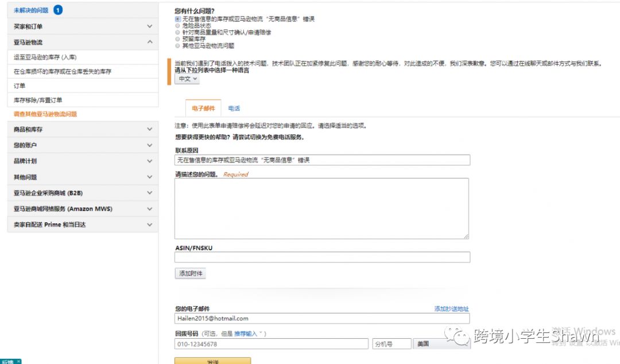This screenshot has width=620, height=364.
Task: Select the 危险品状态 radio option
Action: 177,26
